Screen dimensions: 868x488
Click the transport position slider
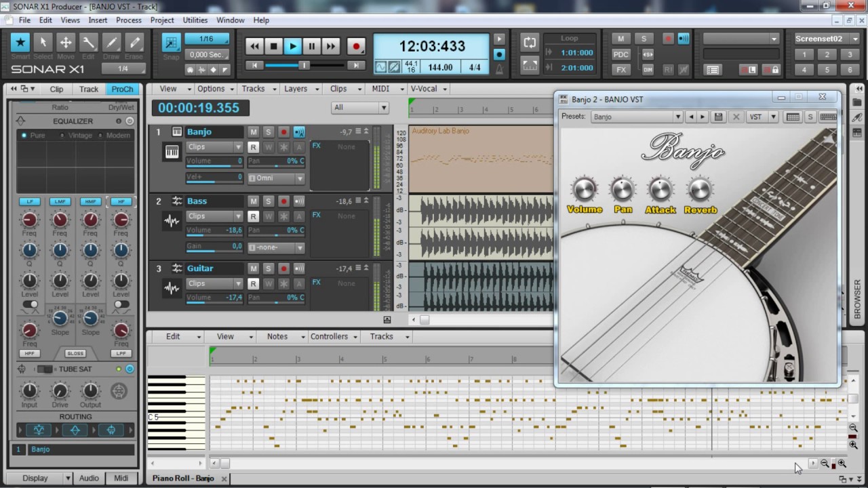coord(305,65)
